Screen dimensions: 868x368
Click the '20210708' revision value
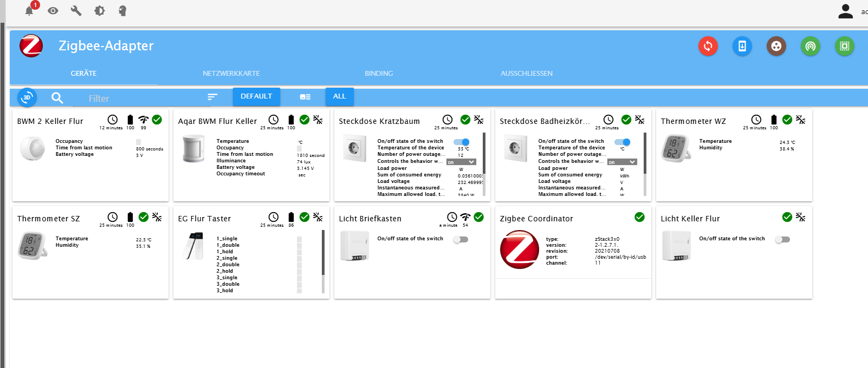(607, 251)
